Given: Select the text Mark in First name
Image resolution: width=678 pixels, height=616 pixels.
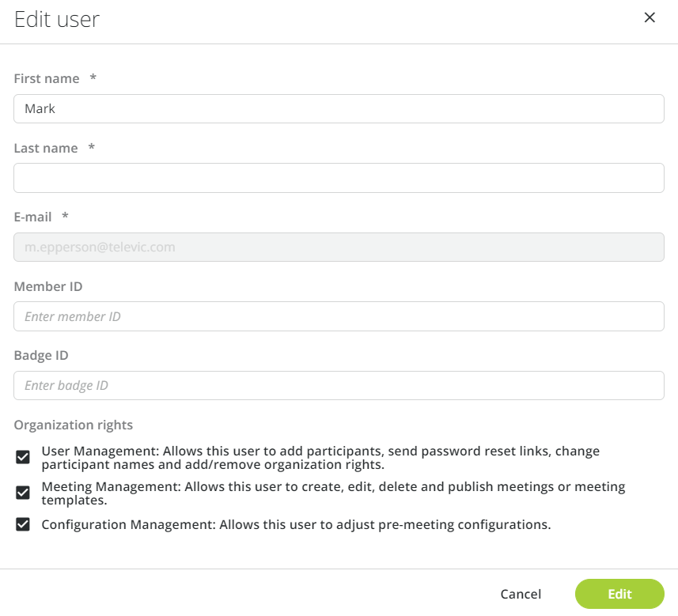Looking at the screenshot, I should [40, 108].
